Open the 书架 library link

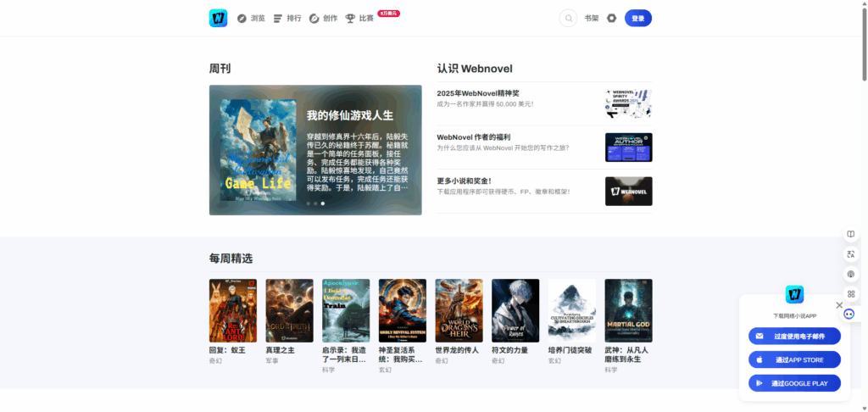pos(591,19)
